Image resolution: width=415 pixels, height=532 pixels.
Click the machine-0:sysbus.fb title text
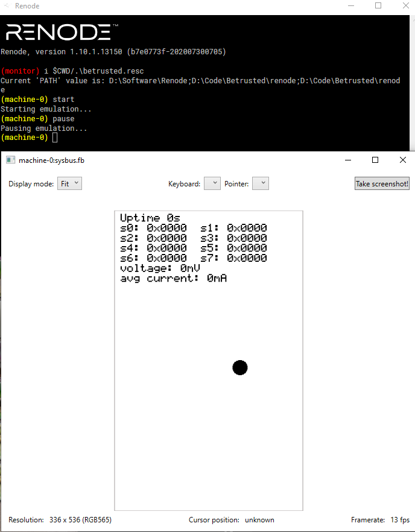point(52,160)
